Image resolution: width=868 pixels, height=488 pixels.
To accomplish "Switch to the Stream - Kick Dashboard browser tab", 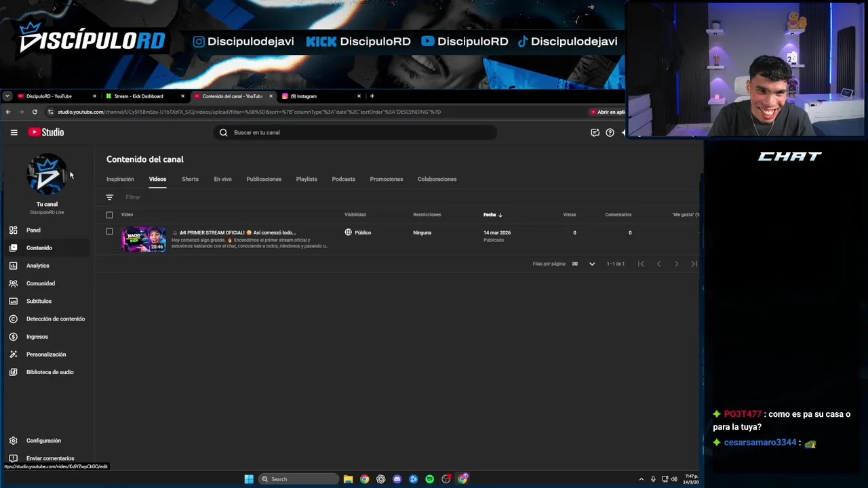I will (x=144, y=96).
